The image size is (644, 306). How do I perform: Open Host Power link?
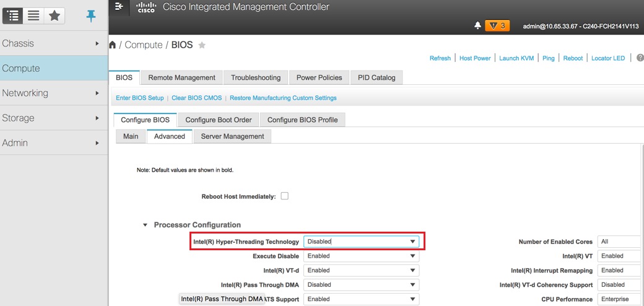coord(475,58)
